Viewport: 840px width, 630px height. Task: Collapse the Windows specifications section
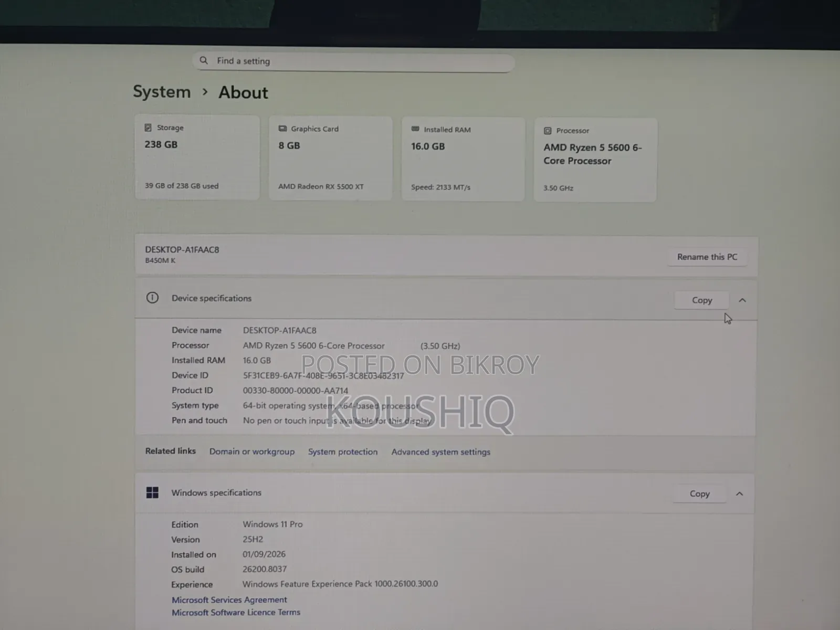[740, 494]
